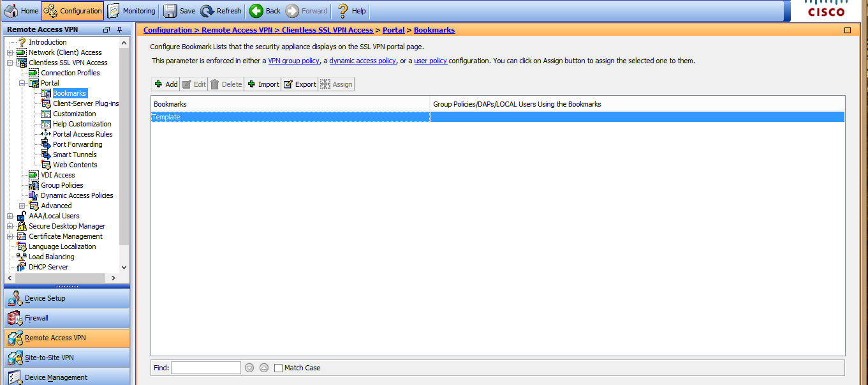The width and height of the screenshot is (868, 385).
Task: Click the find next down-arrow icon
Action: 249,368
